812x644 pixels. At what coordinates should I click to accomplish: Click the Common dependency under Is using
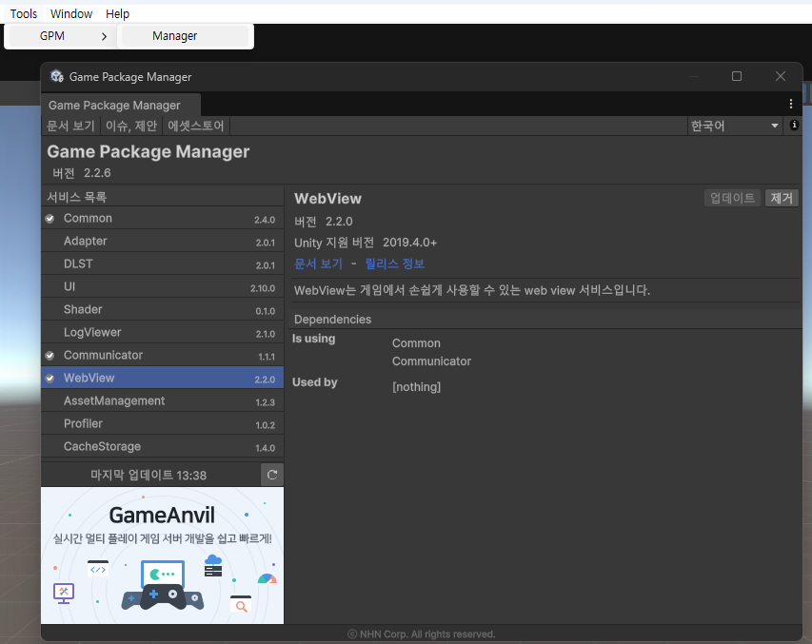tap(416, 343)
